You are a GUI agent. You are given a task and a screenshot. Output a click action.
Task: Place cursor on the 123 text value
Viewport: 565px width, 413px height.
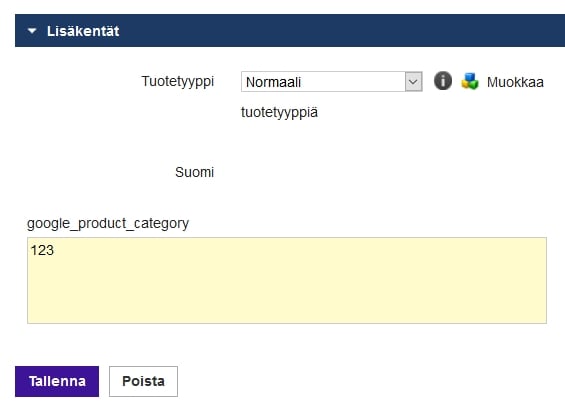(x=42, y=250)
